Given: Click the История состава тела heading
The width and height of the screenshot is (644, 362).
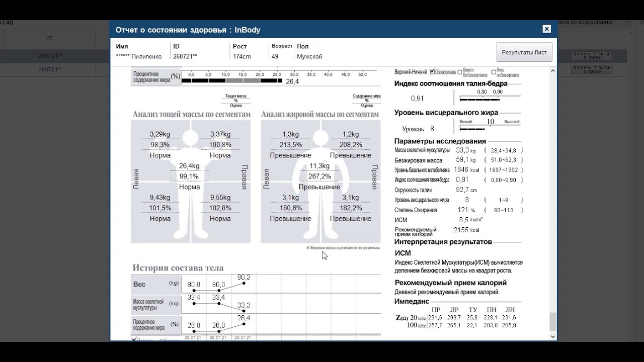Looking at the screenshot, I should coord(178,268).
